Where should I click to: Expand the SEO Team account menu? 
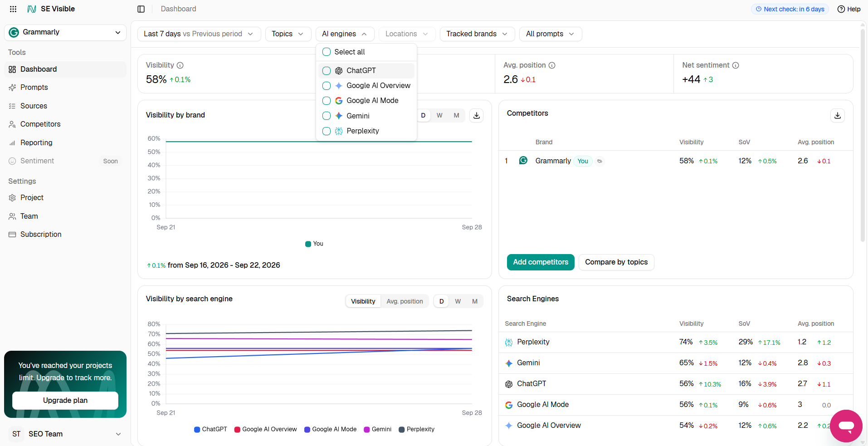(x=65, y=434)
